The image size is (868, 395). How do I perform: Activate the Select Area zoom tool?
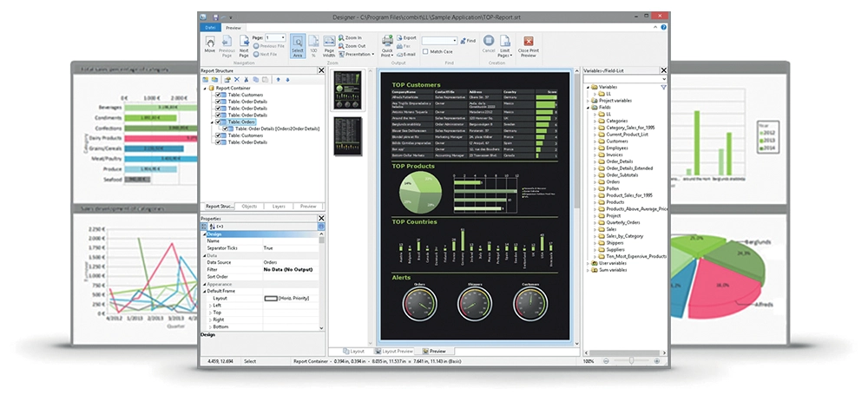(298, 44)
